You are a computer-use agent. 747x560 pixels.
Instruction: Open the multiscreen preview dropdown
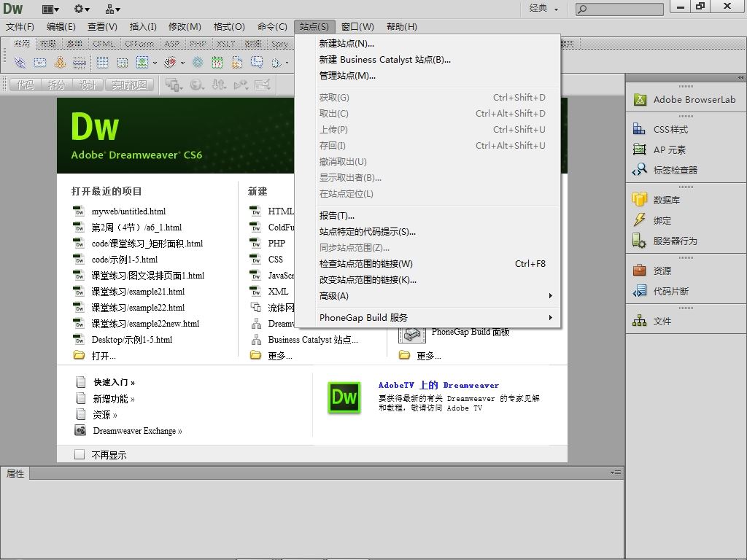[174, 85]
